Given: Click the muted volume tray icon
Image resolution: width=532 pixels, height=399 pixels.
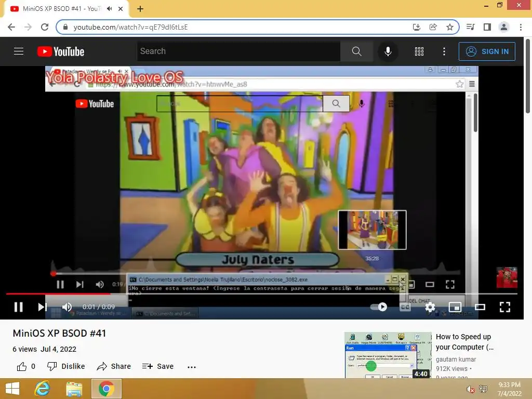Looking at the screenshot, I should coord(470,389).
